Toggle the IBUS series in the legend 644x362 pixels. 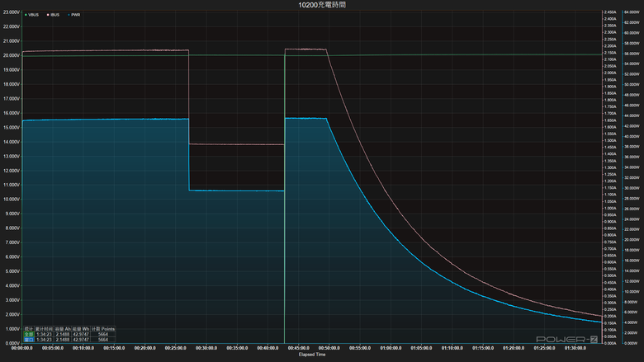[53, 15]
